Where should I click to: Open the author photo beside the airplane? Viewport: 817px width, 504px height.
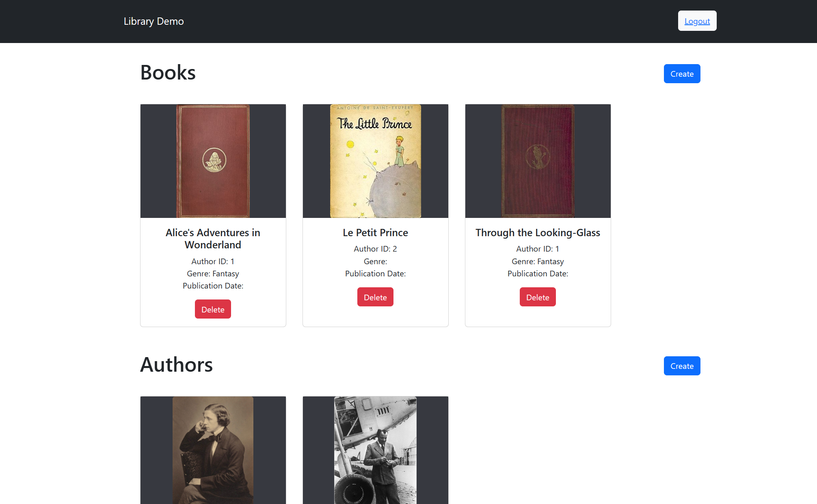pyautogui.click(x=376, y=450)
